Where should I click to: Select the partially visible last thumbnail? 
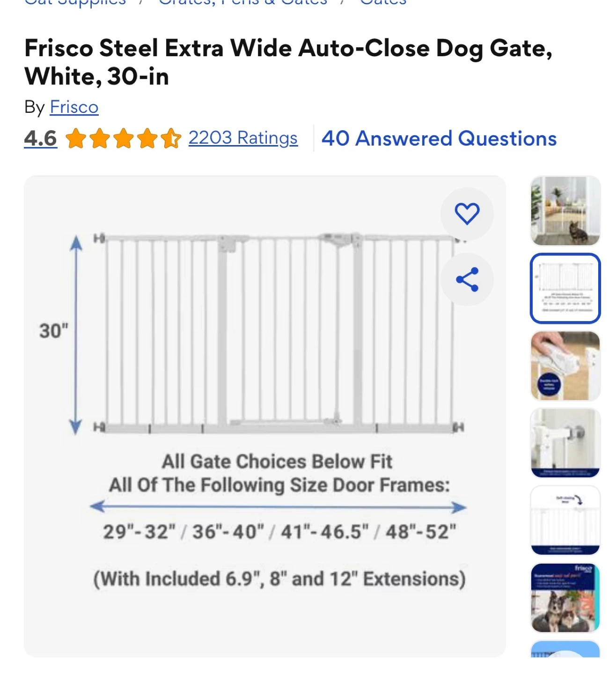click(565, 649)
